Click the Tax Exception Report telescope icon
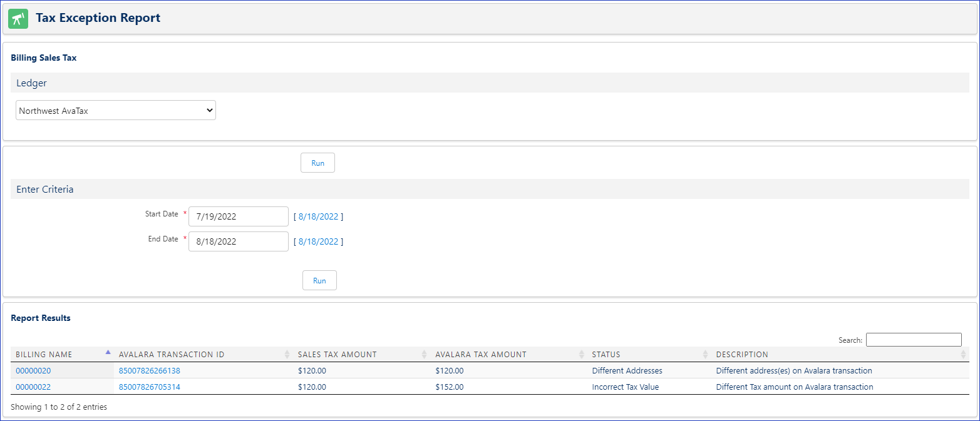The image size is (980, 421). (18, 18)
